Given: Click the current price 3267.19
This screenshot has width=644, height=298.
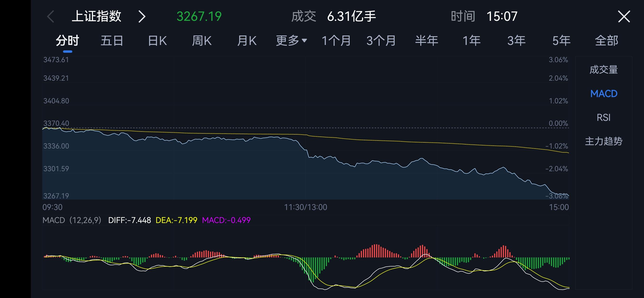Looking at the screenshot, I should pos(199,17).
